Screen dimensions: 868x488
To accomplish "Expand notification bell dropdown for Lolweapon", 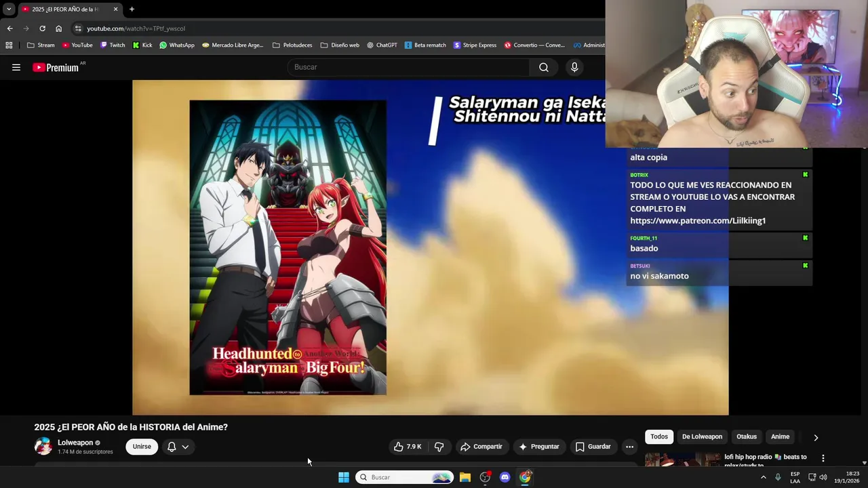I will click(x=178, y=447).
